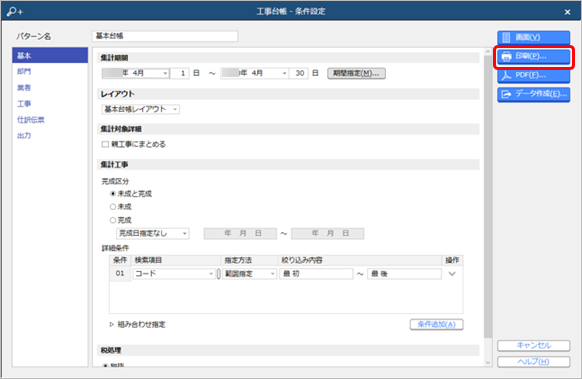Open the 画面(V) screen output button
This screenshot has width=582, height=379.
pos(533,37)
